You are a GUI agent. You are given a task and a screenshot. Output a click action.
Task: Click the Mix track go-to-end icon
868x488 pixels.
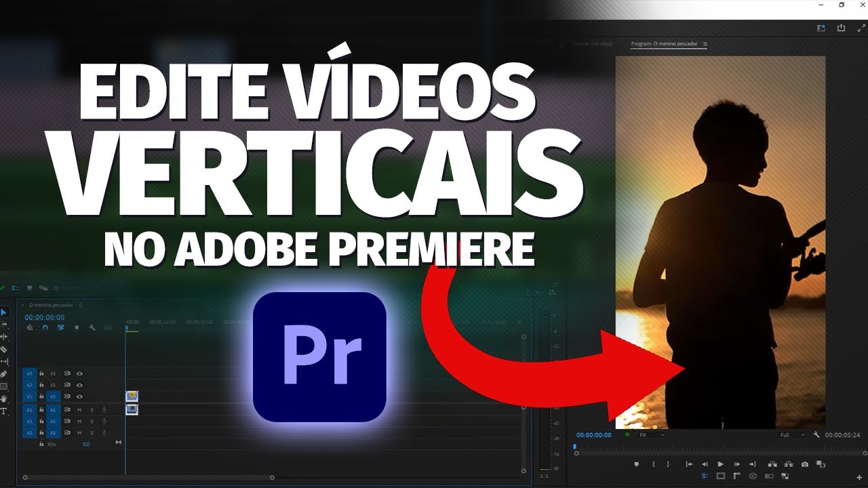[x=119, y=442]
